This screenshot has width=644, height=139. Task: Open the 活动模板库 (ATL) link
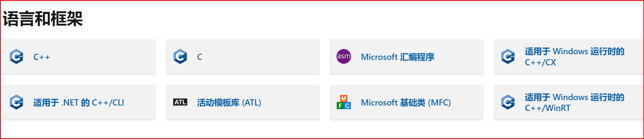[x=229, y=103]
